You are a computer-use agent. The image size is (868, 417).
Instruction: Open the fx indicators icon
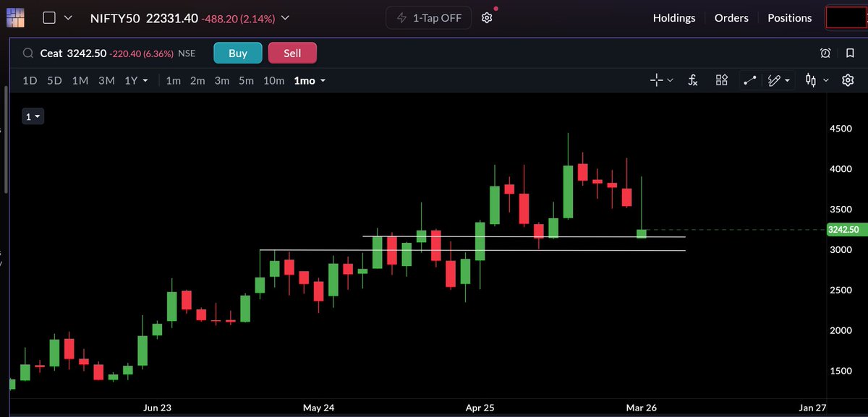(693, 80)
